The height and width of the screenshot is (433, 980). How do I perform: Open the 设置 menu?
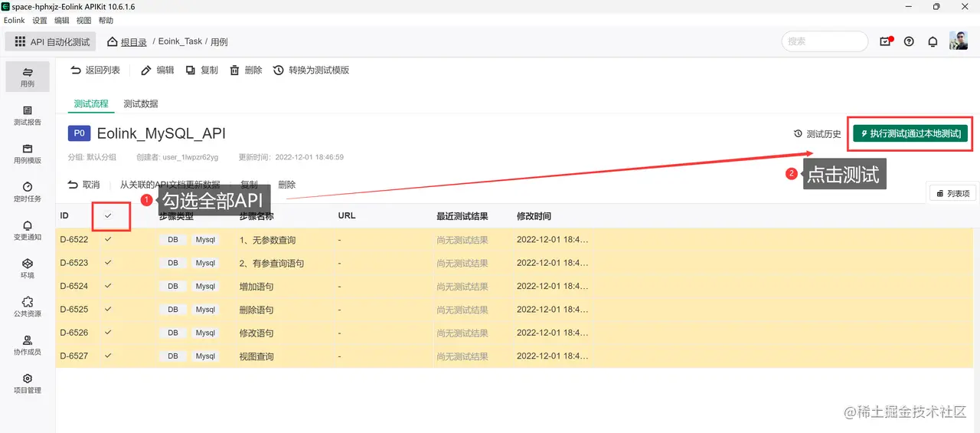tap(40, 21)
